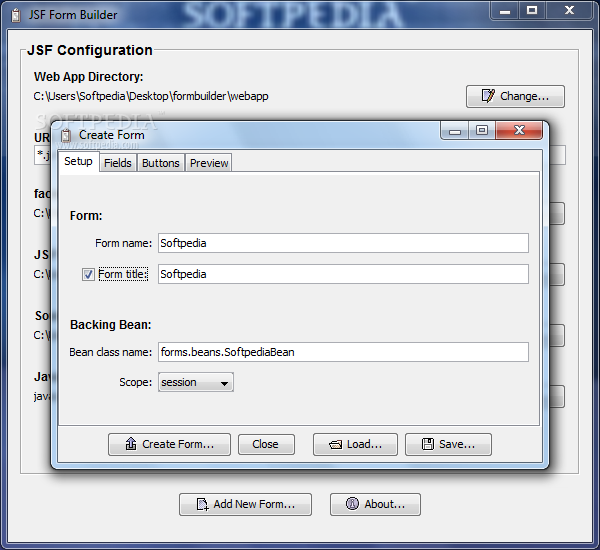Toggle the Form title checkbox
This screenshot has height=550, width=600.
pyautogui.click(x=88, y=274)
